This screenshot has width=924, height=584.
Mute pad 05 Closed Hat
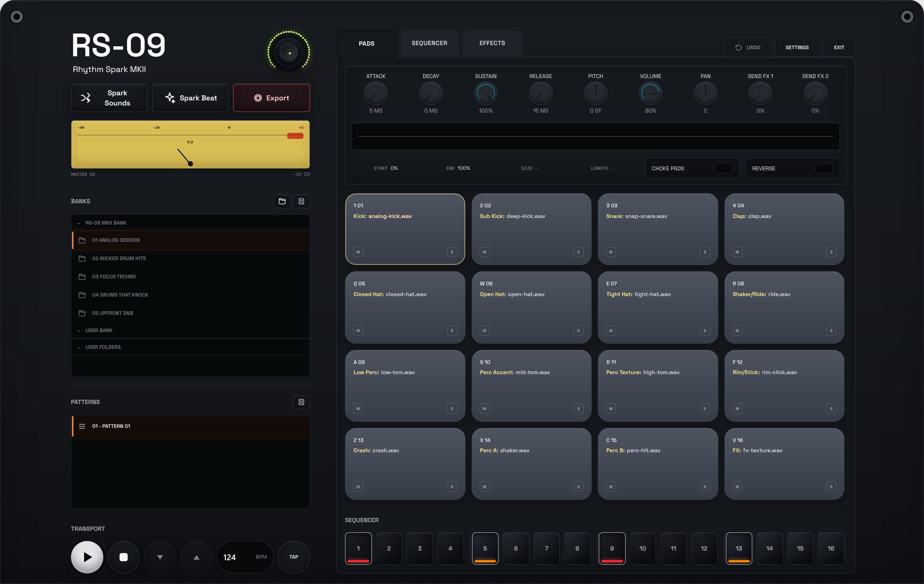(x=358, y=331)
